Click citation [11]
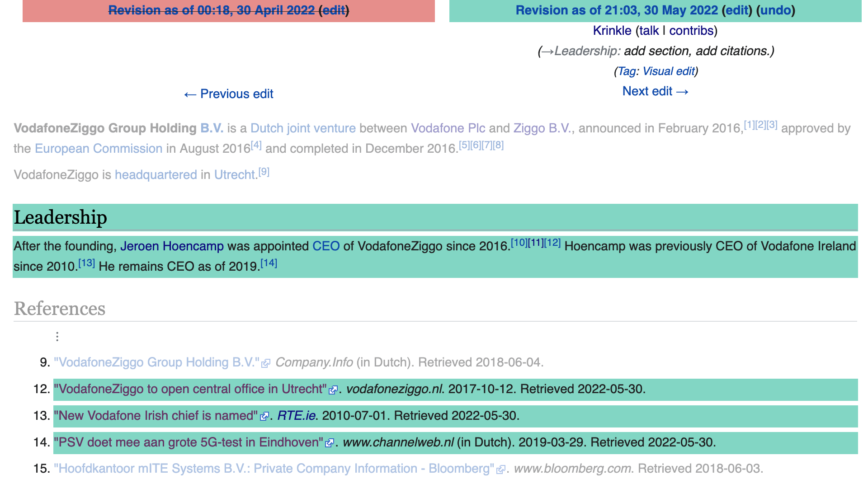The image size is (868, 479). click(536, 243)
